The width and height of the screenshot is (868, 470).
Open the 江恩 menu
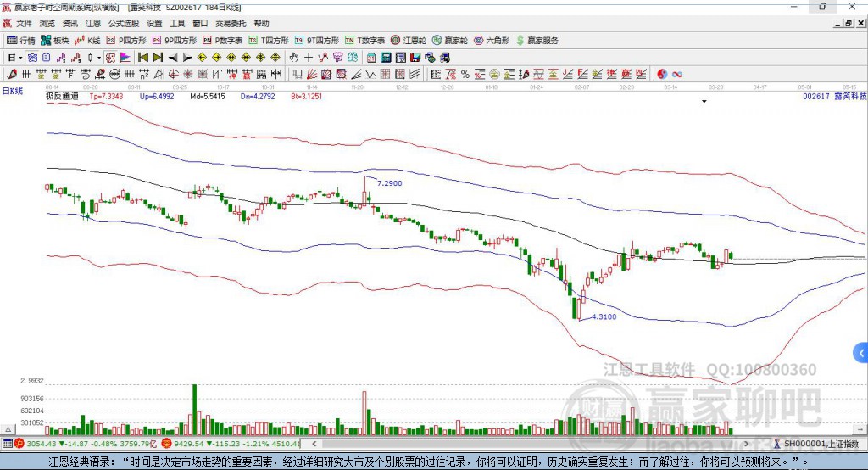93,23
